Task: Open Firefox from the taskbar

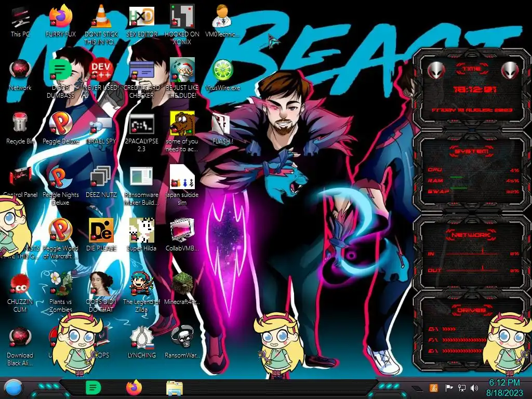Action: (134, 388)
